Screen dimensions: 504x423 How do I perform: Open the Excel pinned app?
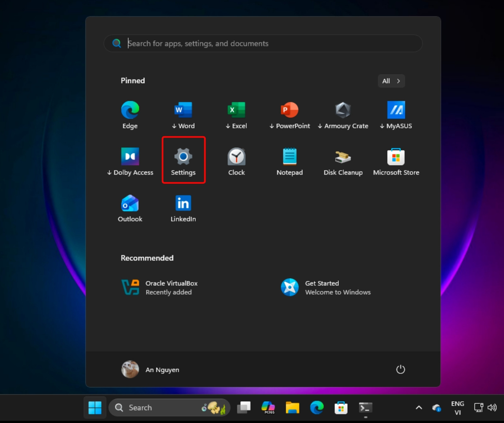coord(236,115)
